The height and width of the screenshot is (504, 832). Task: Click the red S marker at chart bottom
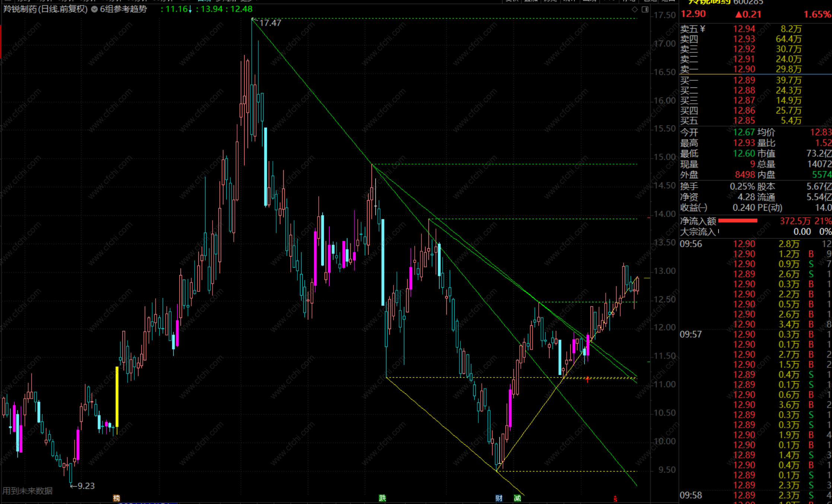[615, 499]
